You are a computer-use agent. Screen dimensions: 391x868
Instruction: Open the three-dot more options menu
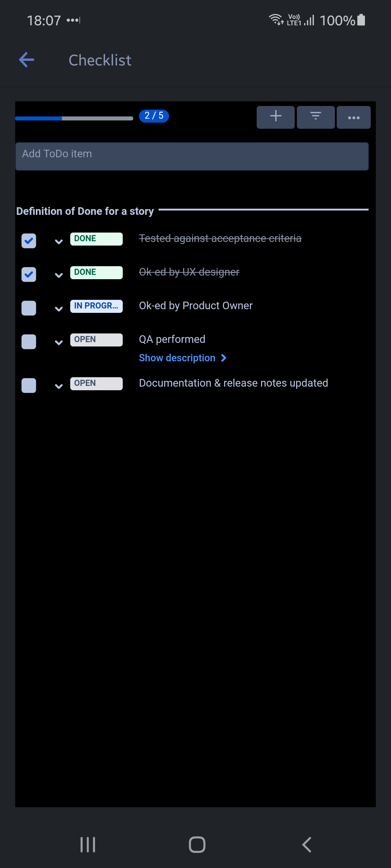click(354, 118)
